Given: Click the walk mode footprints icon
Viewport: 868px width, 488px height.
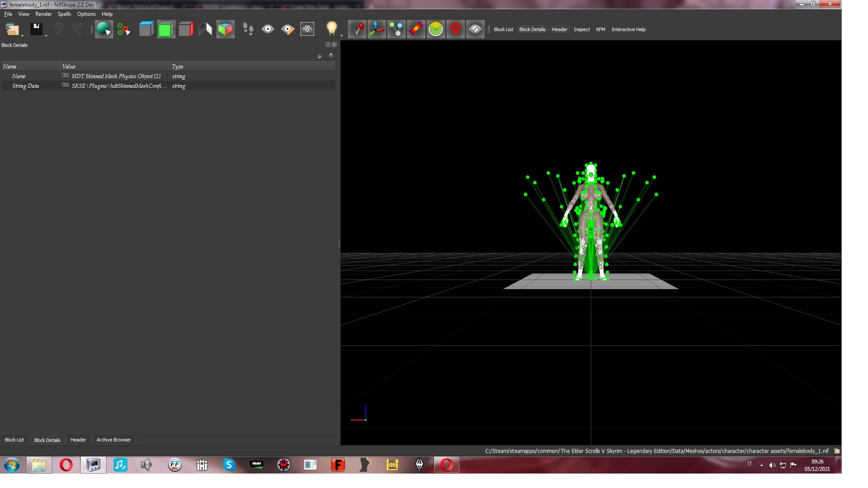Looking at the screenshot, I should [248, 29].
